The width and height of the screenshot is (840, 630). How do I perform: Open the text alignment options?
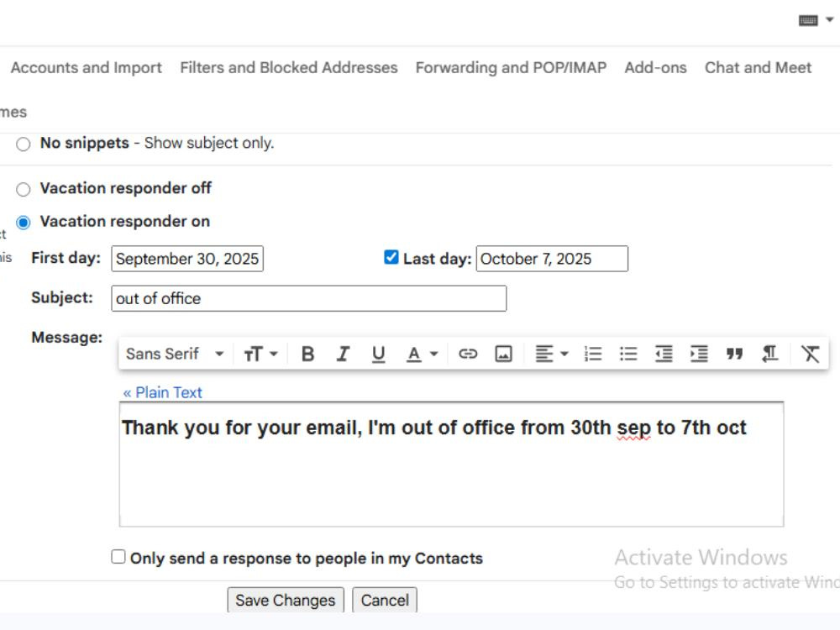(552, 354)
